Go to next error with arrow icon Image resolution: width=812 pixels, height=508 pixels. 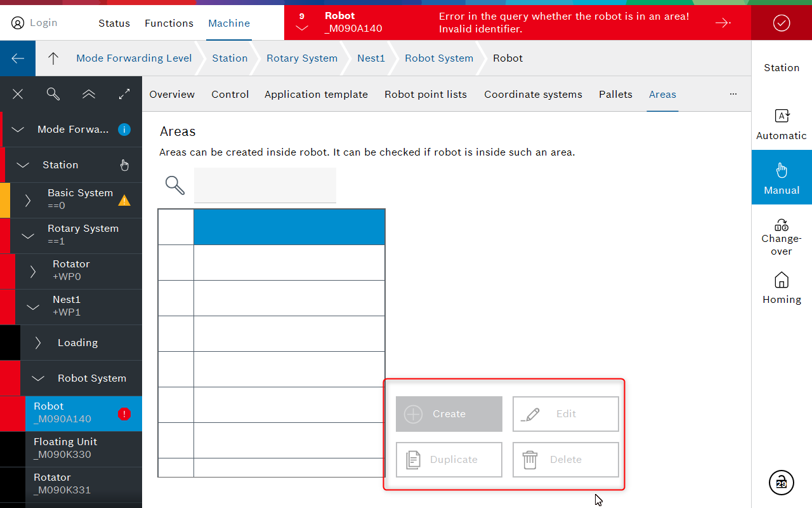pyautogui.click(x=723, y=23)
